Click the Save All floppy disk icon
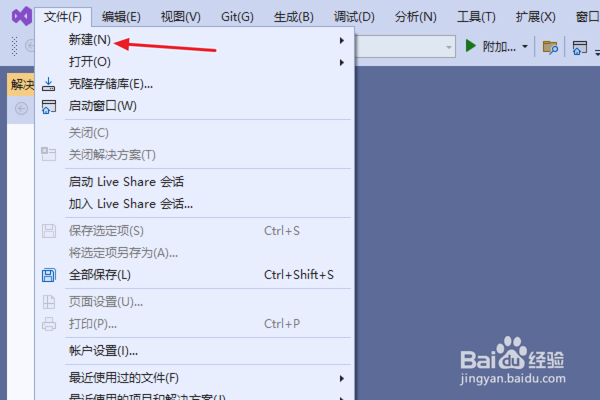This screenshot has width=600, height=400. pos(49,275)
